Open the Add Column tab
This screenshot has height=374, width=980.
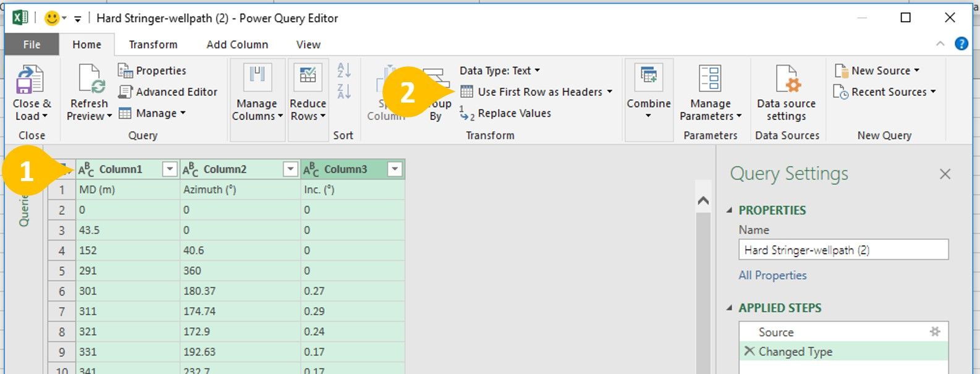click(x=237, y=45)
